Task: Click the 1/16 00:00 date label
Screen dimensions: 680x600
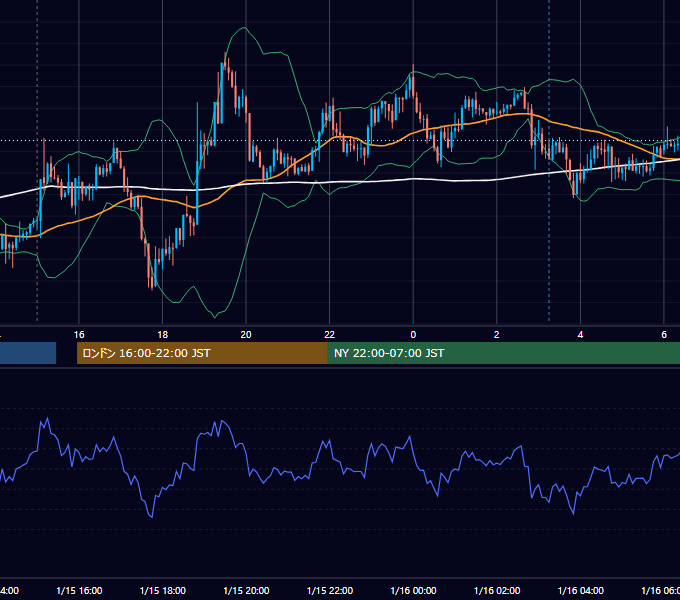Action: pos(413,590)
